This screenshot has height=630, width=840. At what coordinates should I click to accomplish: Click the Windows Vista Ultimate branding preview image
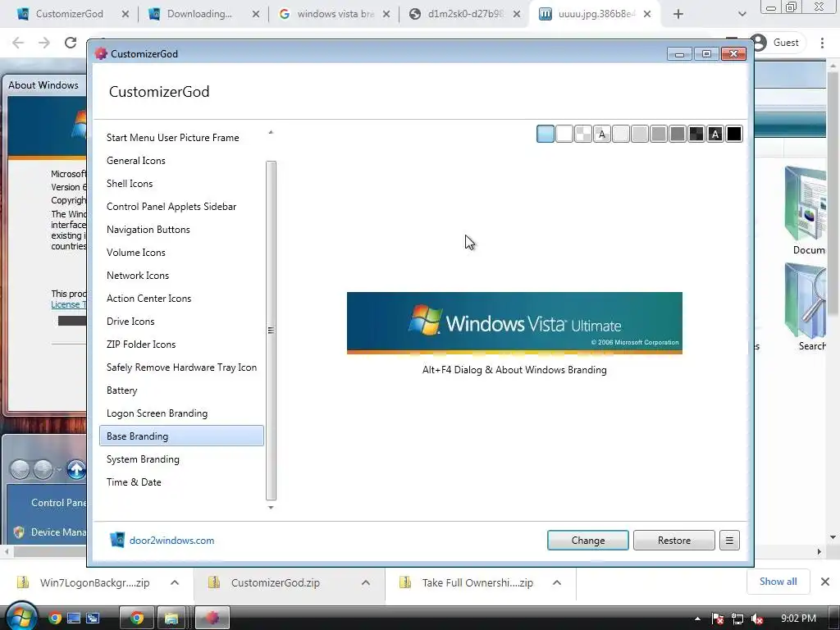(514, 323)
